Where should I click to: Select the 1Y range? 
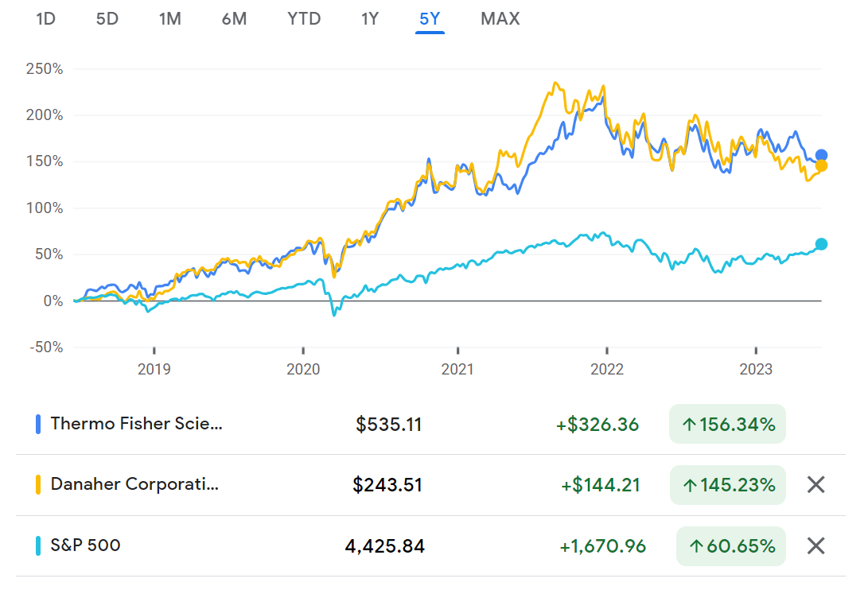pyautogui.click(x=369, y=19)
